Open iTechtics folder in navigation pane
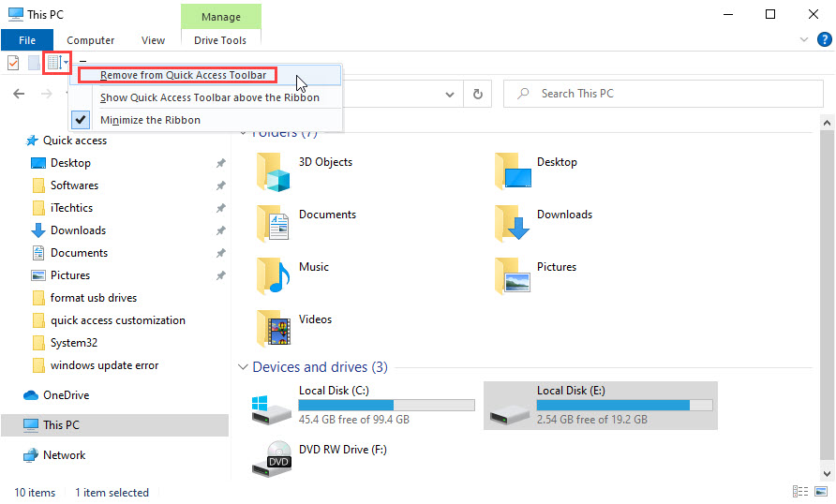Viewport: 836px width, 504px height. [x=71, y=208]
